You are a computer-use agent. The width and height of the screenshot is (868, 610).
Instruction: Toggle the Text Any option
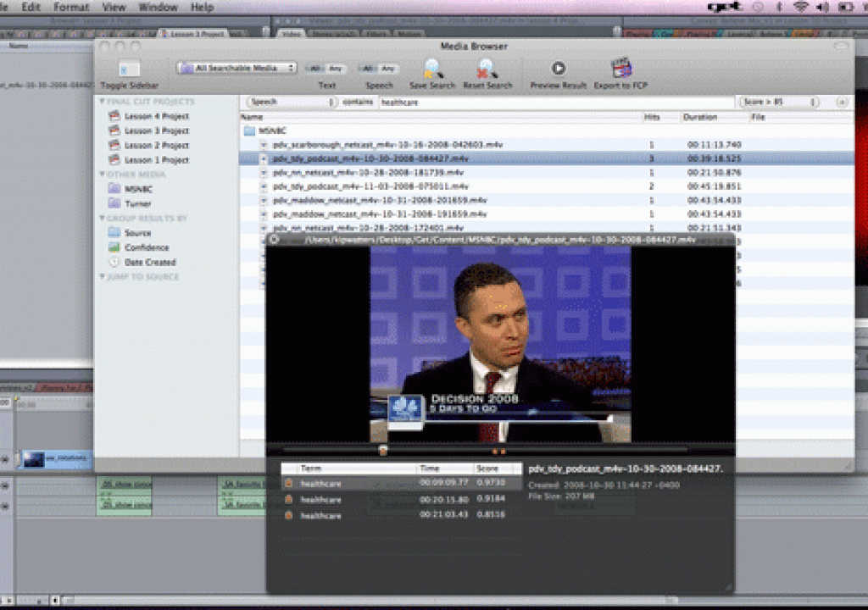336,69
